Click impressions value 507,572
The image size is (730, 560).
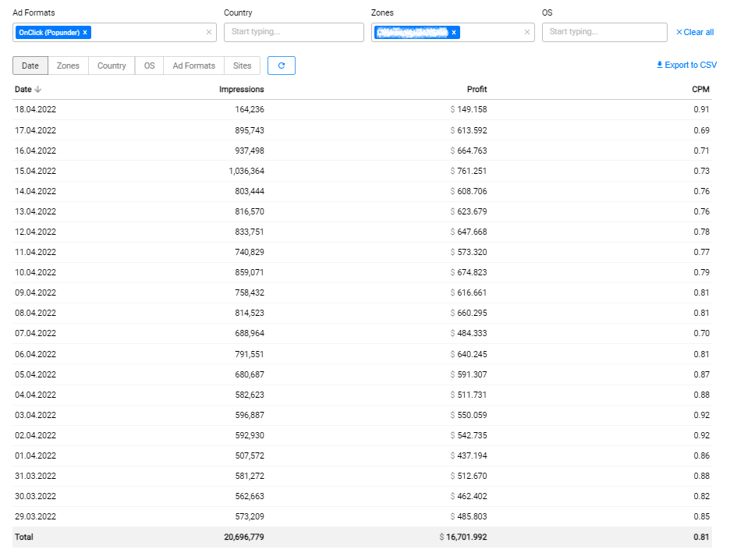click(250, 455)
